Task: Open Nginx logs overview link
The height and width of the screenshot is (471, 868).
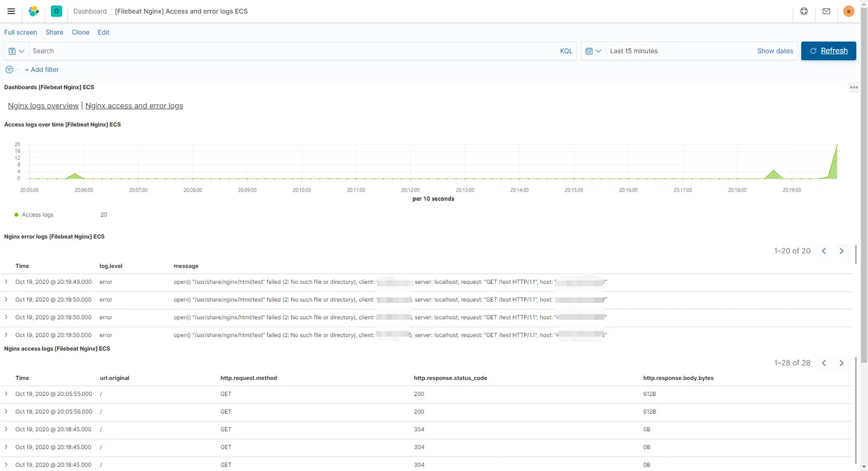Action: 43,106
